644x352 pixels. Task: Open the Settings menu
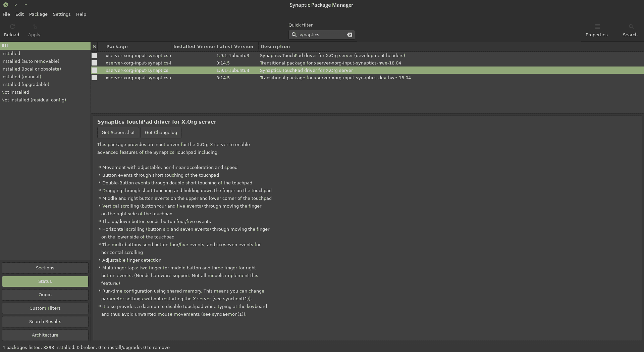coord(62,14)
